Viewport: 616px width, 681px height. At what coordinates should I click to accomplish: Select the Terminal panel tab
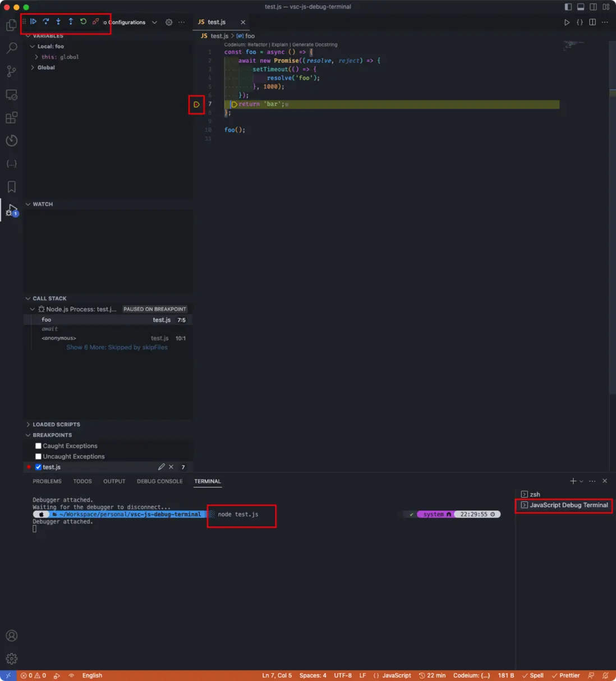pyautogui.click(x=208, y=481)
